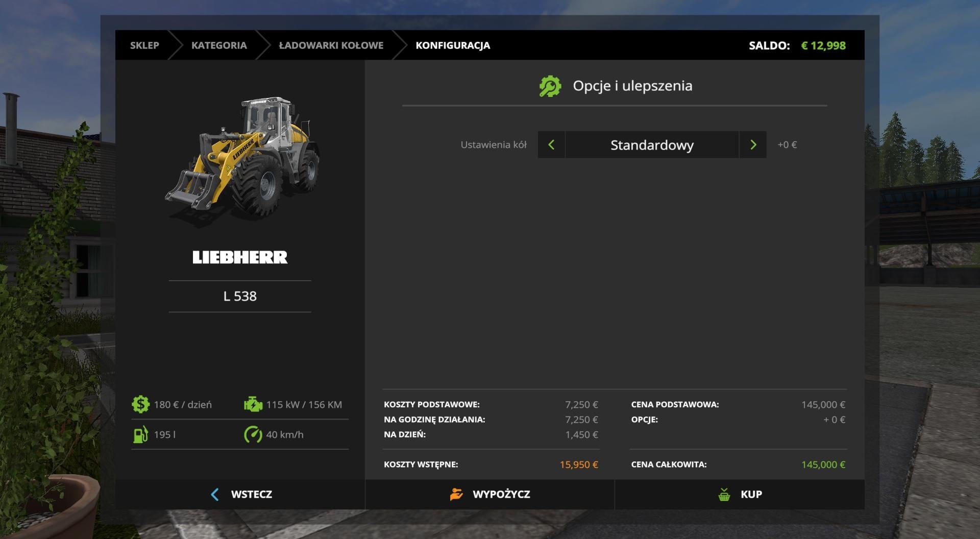Image resolution: width=980 pixels, height=539 pixels.
Task: Click the balance value € 12,998
Action: click(823, 45)
